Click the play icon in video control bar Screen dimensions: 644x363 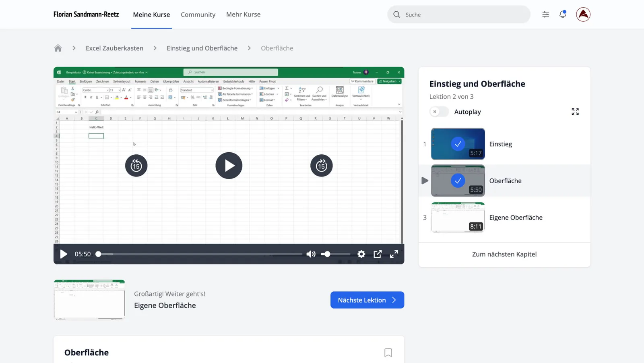(64, 254)
